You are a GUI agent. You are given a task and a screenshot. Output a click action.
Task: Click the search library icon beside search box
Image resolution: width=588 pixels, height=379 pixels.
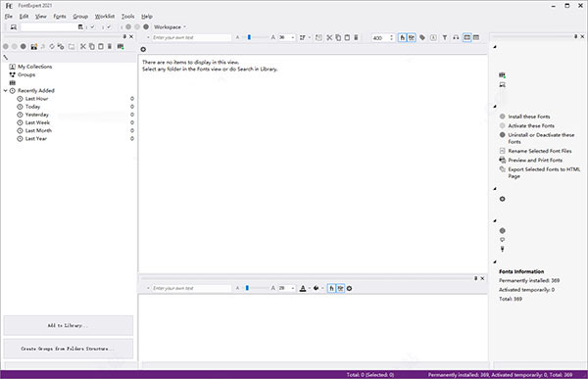[x=80, y=27]
